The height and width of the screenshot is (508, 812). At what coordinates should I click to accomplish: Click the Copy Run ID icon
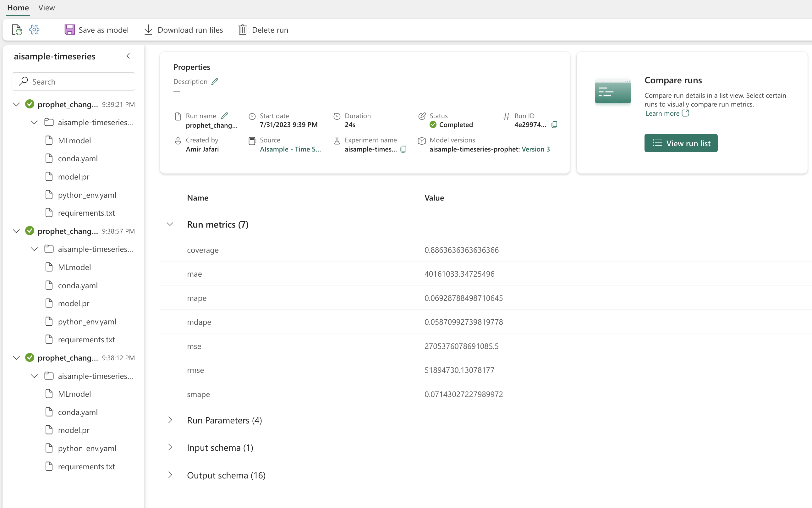pos(555,125)
